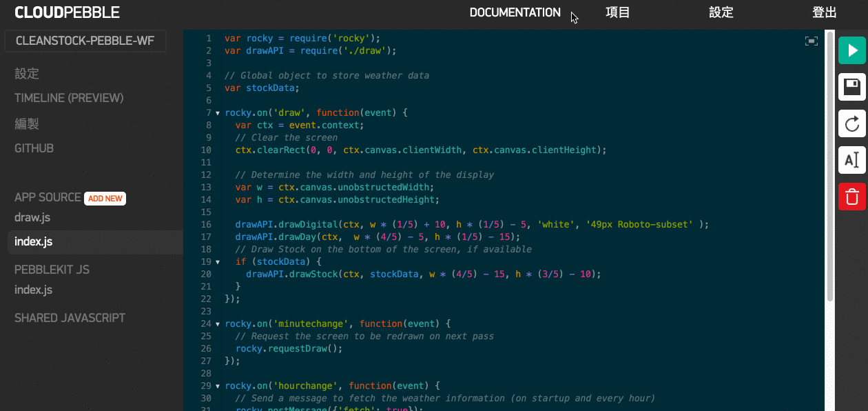Click the 登出 logout link

click(825, 12)
